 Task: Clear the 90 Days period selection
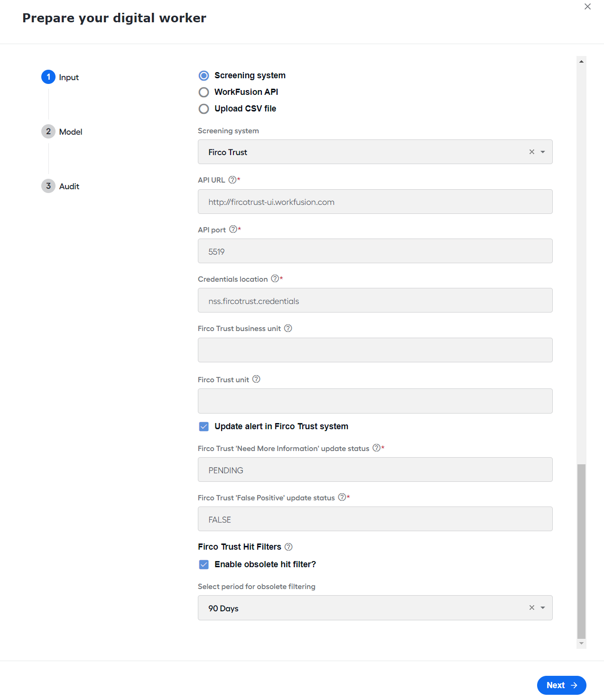tap(532, 608)
